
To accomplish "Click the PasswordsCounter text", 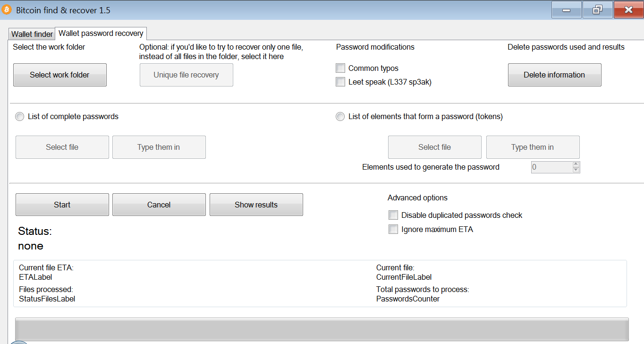I will tap(408, 299).
